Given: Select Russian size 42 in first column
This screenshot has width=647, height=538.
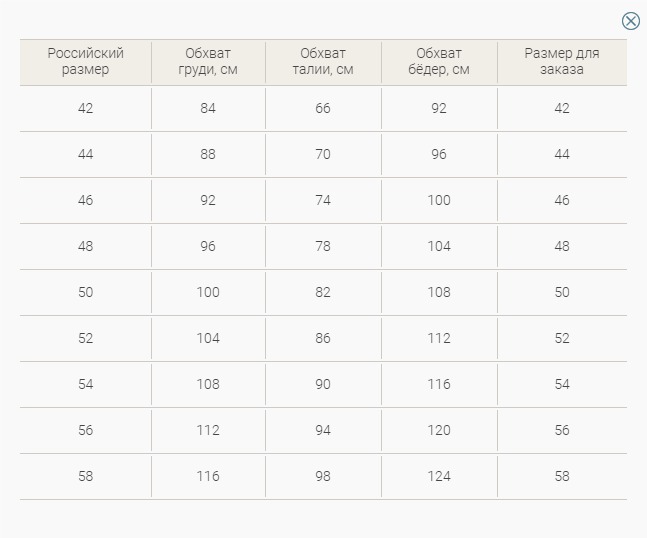Looking at the screenshot, I should pyautogui.click(x=86, y=108).
